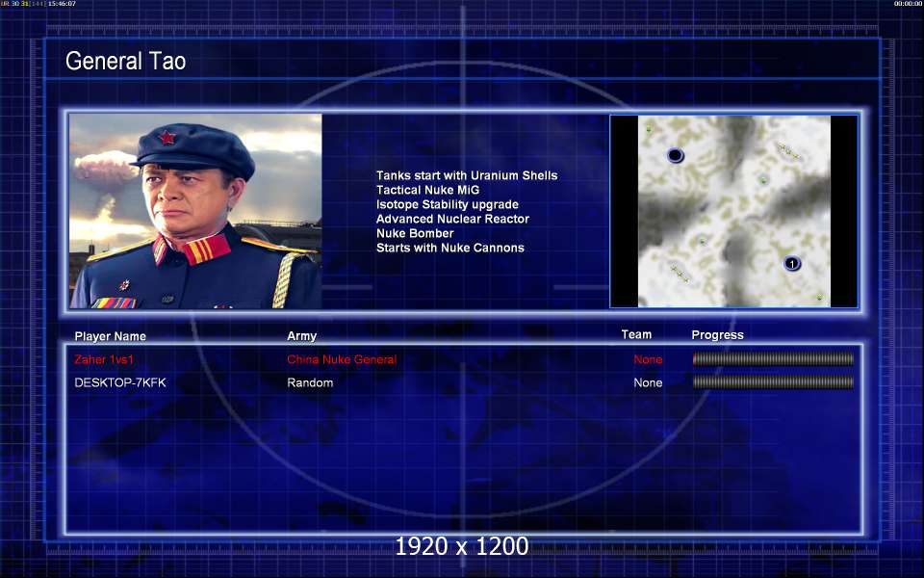Viewport: 924px width, 578px height.
Task: Click the blank start position marker on minimap
Action: pos(676,155)
